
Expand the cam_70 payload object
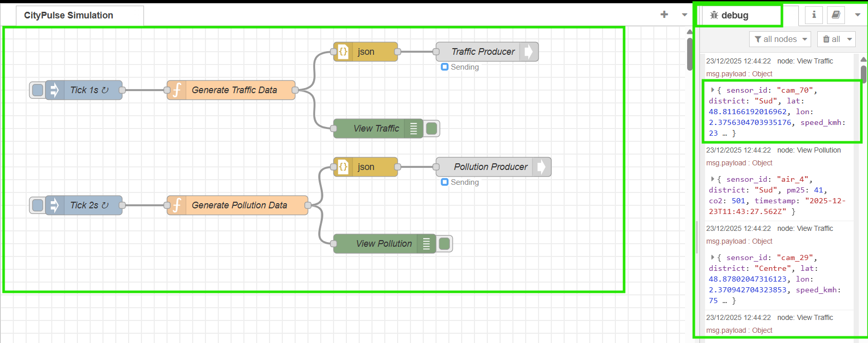click(712, 90)
